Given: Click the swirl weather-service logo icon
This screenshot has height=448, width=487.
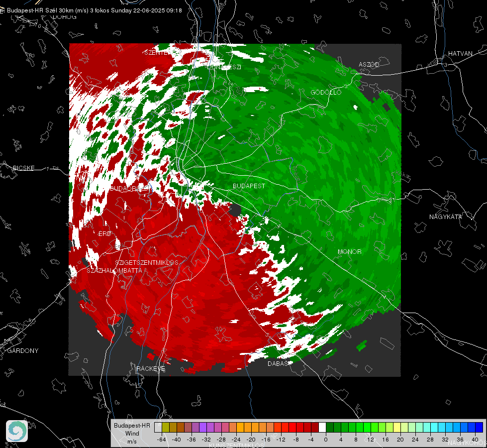Looking at the screenshot, I should pos(17,431).
